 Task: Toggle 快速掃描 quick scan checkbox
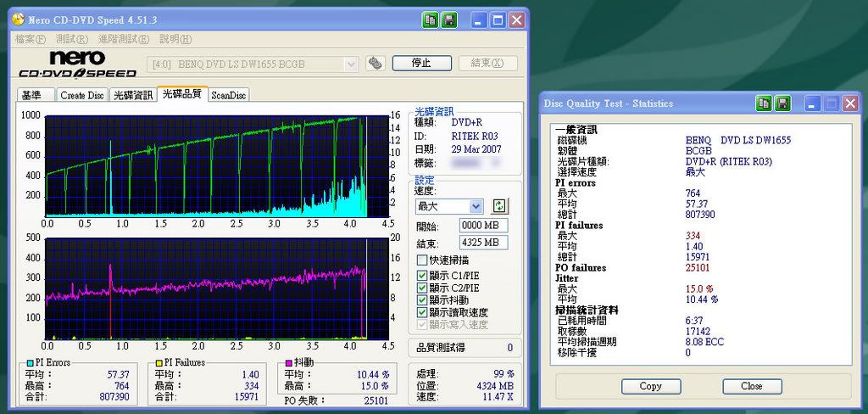click(x=422, y=260)
